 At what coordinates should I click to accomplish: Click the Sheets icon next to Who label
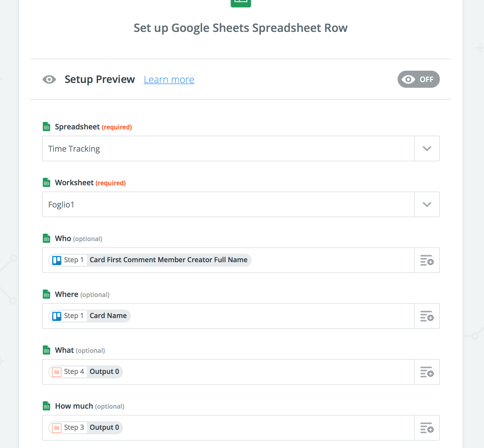pyautogui.click(x=46, y=238)
